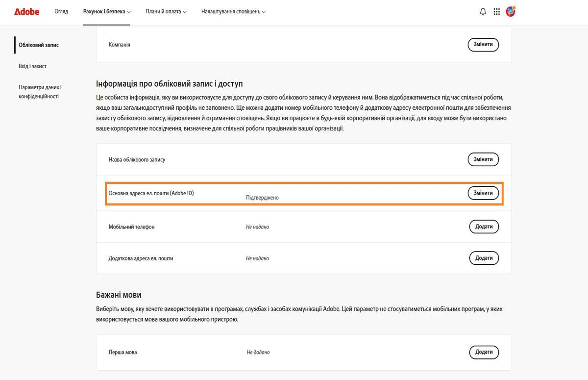The image size is (588, 380).
Task: Add Перша мова preferred language
Action: coord(484,352)
